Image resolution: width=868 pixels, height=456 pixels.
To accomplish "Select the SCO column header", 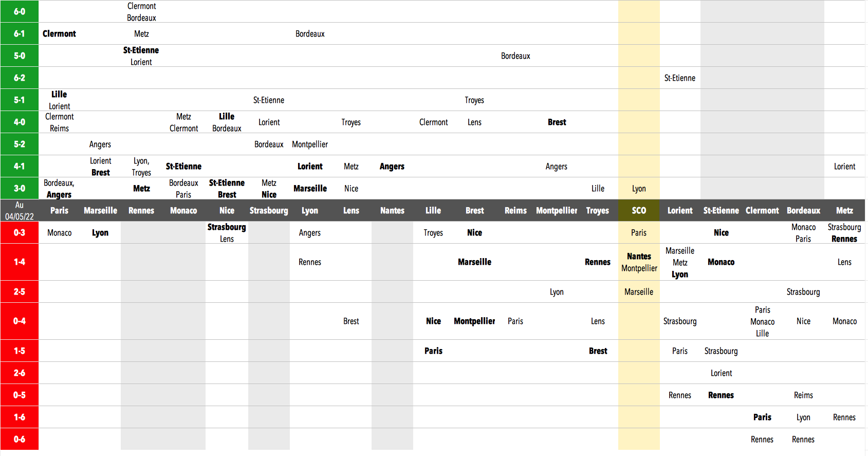I will pyautogui.click(x=639, y=211).
